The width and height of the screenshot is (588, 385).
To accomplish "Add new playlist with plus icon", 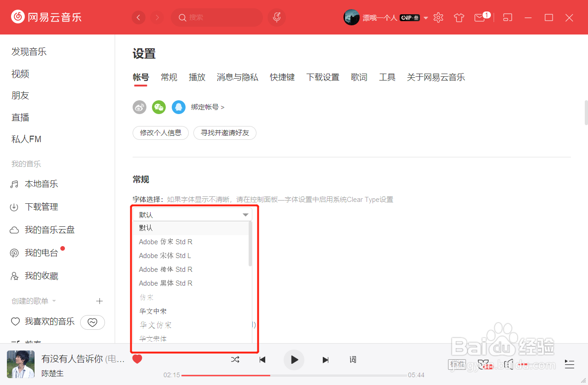I will (x=99, y=301).
